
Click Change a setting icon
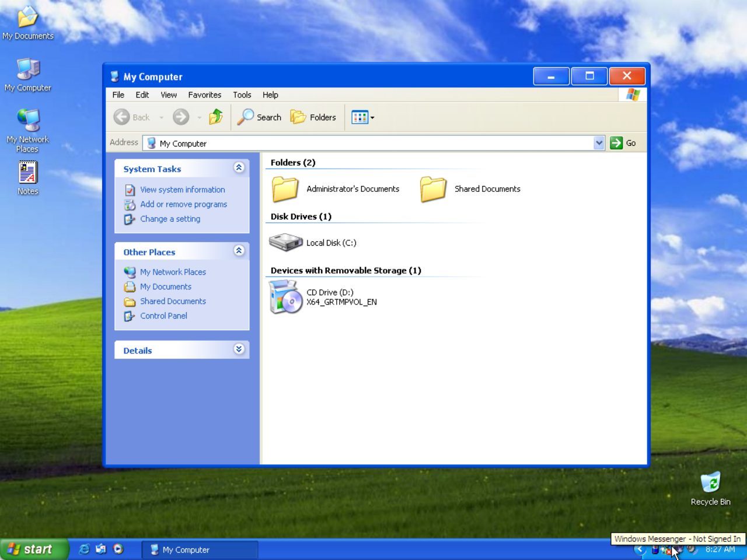(x=130, y=219)
